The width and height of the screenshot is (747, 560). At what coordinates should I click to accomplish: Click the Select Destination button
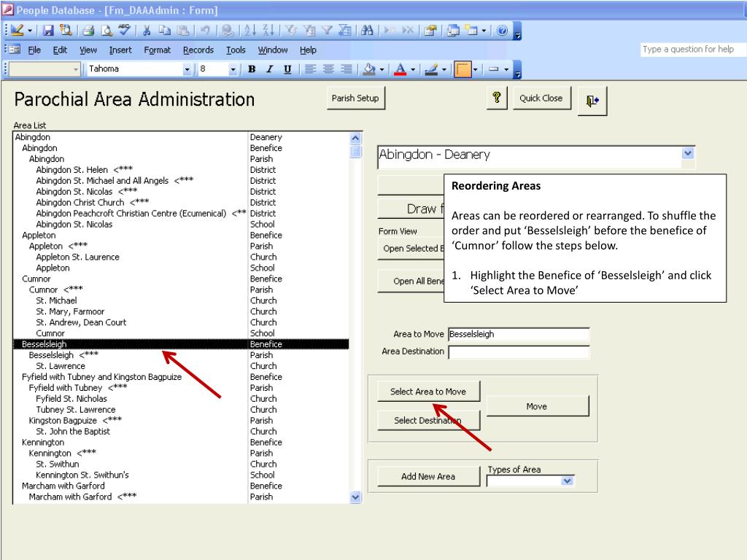click(428, 421)
